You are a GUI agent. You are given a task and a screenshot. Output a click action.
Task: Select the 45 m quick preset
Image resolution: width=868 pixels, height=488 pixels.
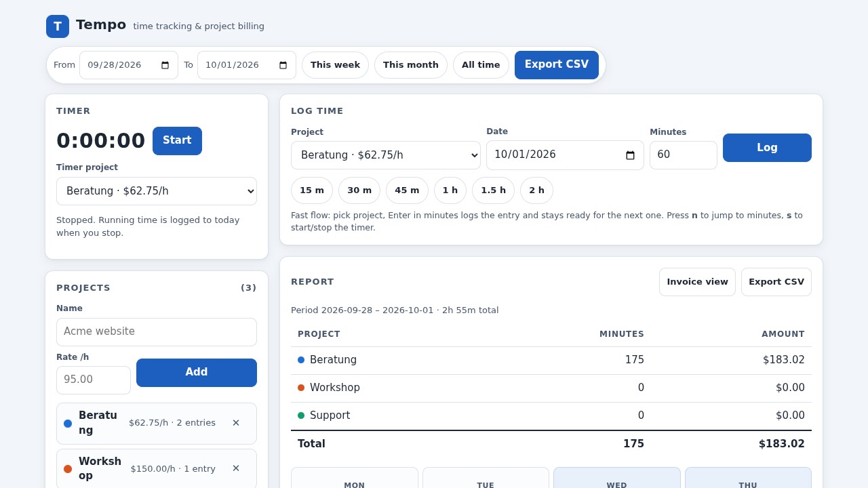(x=407, y=190)
